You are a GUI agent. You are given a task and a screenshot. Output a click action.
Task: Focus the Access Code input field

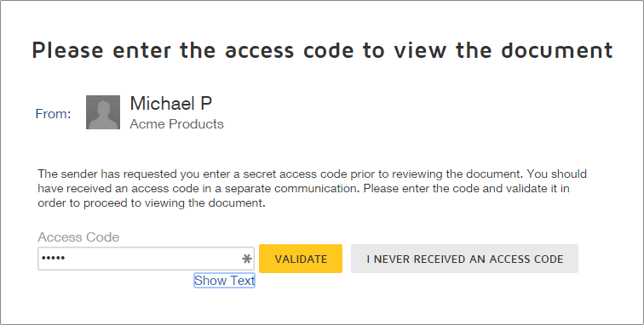(146, 259)
